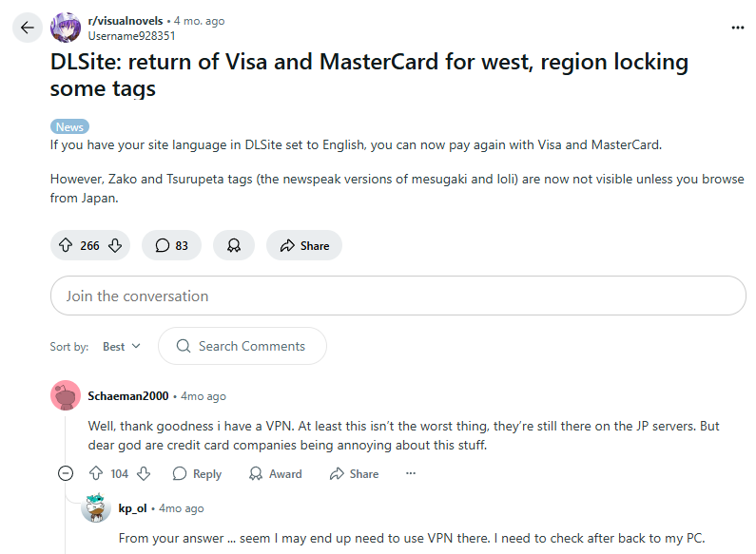Share Schaeman2000's comment
756x554 pixels.
[x=354, y=474]
